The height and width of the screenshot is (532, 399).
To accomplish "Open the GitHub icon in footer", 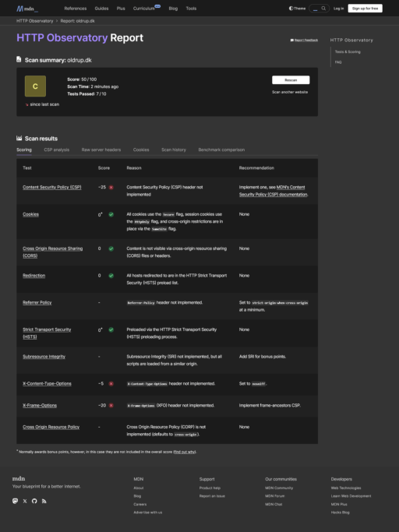I will [x=34, y=501].
